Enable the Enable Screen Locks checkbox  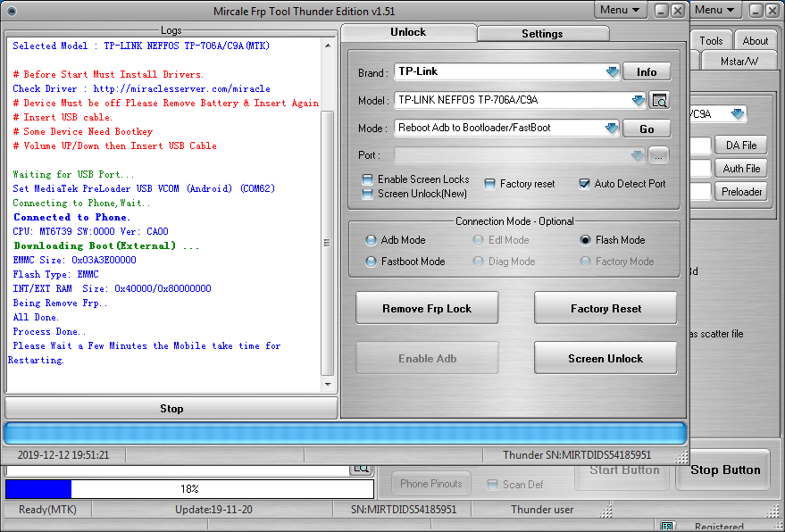(x=367, y=179)
